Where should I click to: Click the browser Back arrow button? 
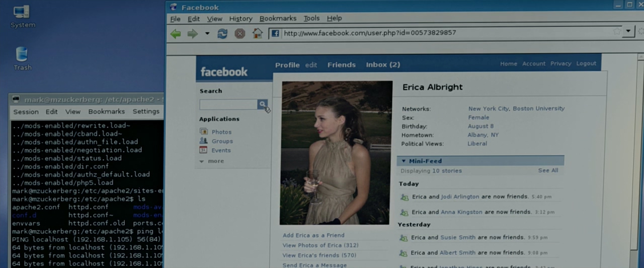tap(176, 34)
